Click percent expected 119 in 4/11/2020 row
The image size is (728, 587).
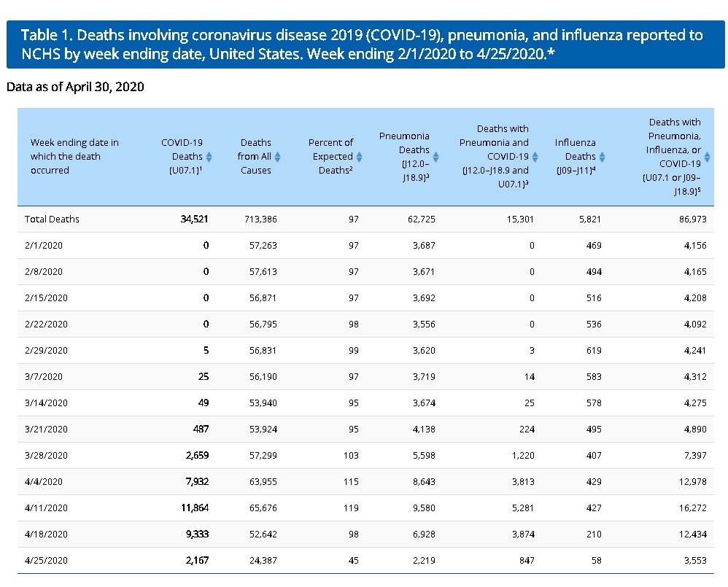(x=351, y=508)
